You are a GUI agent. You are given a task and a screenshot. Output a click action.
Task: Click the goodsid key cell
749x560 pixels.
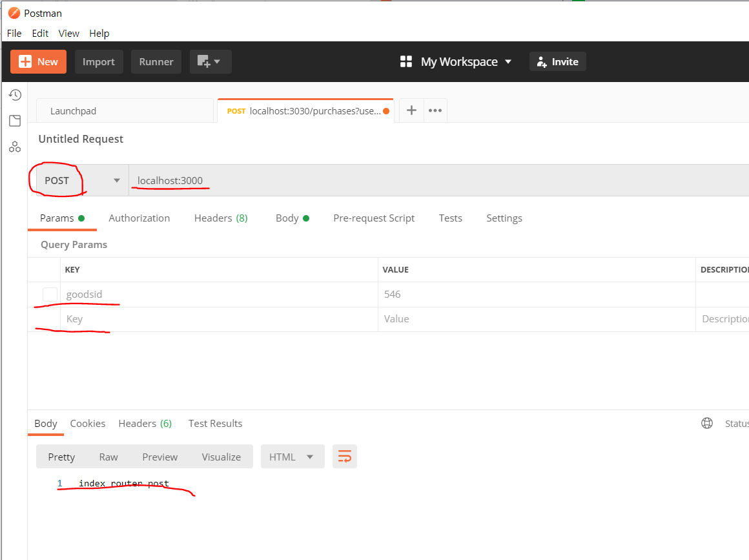pyautogui.click(x=220, y=295)
